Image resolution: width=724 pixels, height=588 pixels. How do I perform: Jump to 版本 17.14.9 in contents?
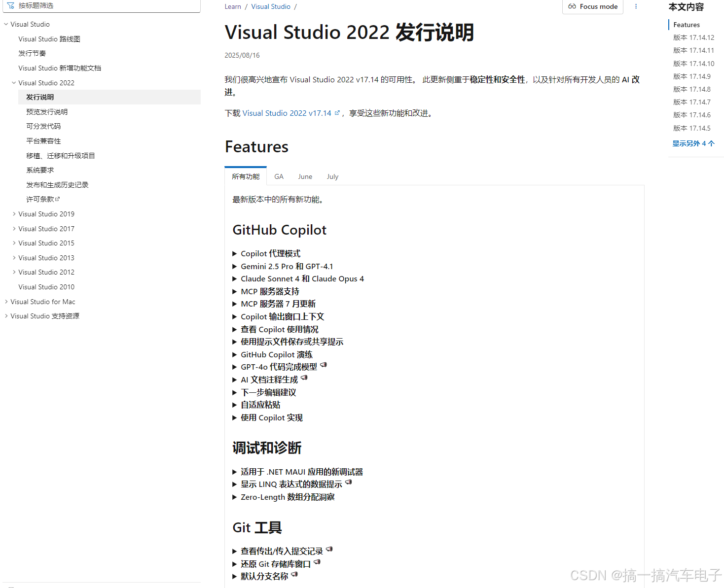pos(692,76)
